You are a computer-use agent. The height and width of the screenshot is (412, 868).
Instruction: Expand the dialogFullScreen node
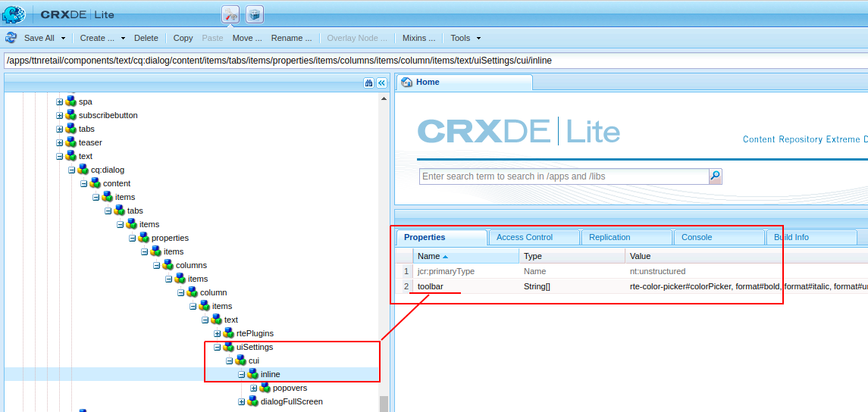tap(242, 401)
